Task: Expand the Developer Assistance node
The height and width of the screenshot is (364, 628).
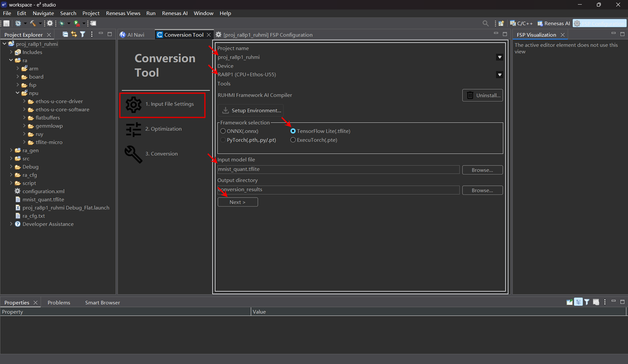Action: pos(11,224)
